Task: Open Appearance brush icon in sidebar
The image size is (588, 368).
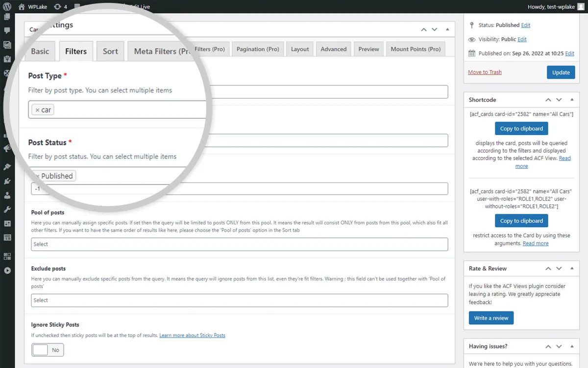Action: [x=7, y=167]
